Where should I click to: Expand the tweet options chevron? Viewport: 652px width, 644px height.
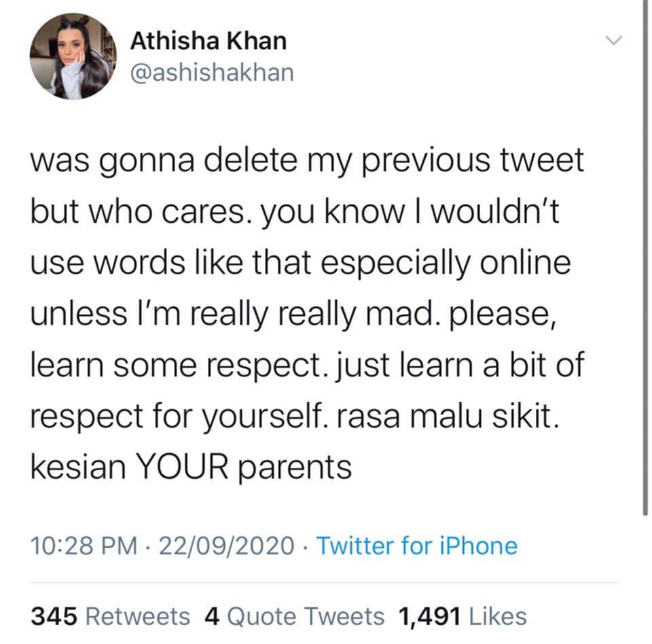click(x=614, y=42)
